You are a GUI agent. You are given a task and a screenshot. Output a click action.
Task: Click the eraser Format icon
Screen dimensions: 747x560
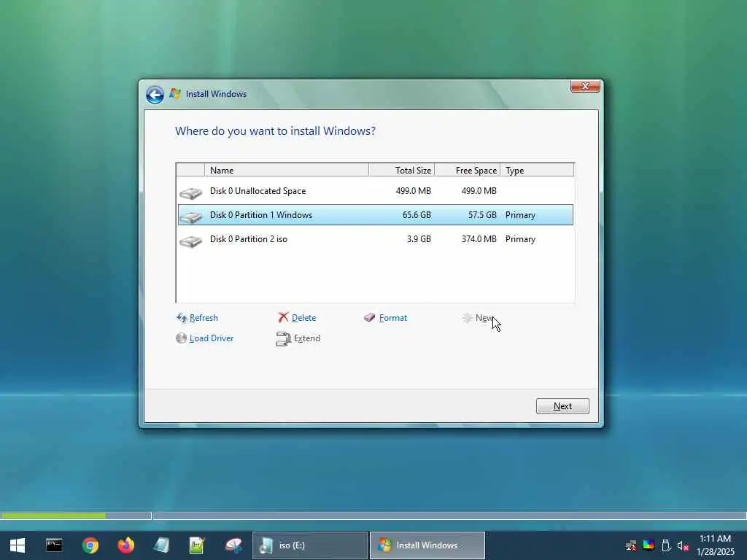tap(369, 318)
